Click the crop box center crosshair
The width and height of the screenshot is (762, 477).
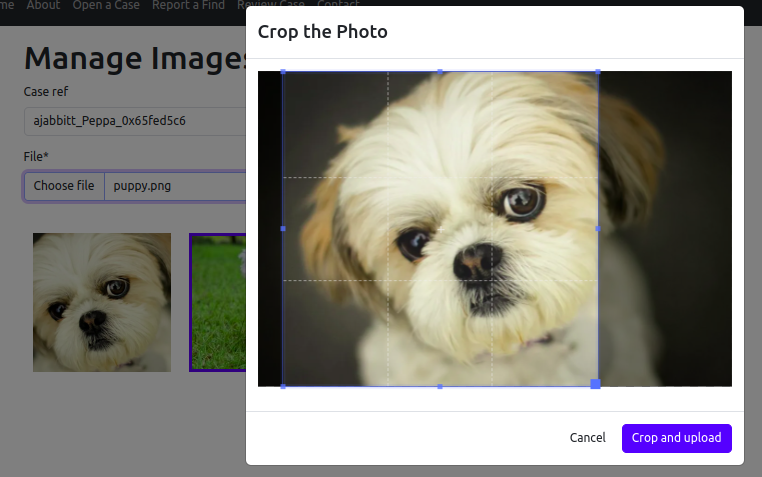point(440,229)
